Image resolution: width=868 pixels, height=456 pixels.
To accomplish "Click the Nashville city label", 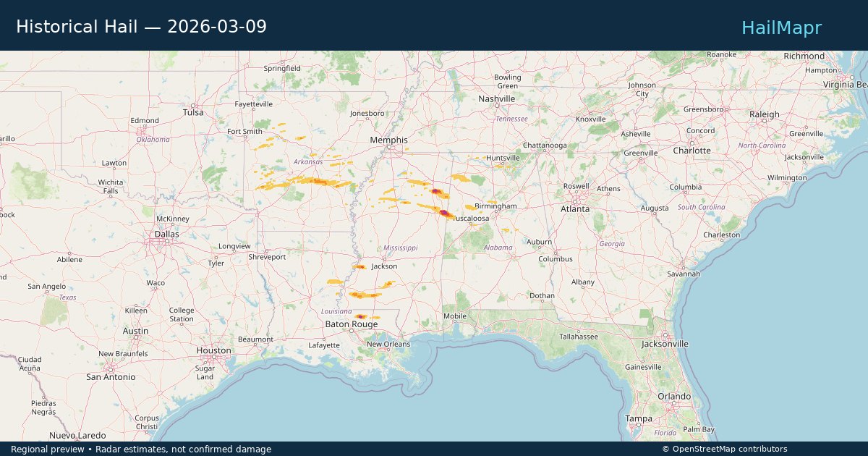I will coord(496,98).
